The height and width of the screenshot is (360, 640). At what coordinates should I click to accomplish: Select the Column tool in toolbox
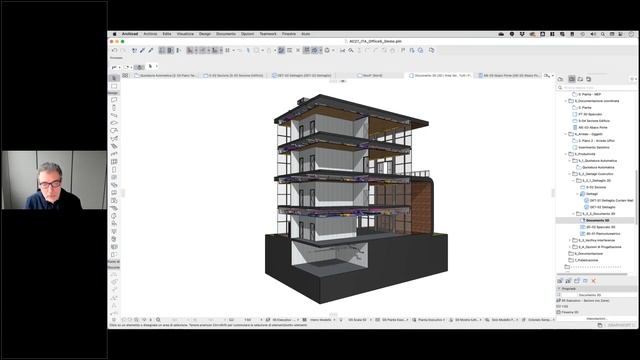coord(114,108)
